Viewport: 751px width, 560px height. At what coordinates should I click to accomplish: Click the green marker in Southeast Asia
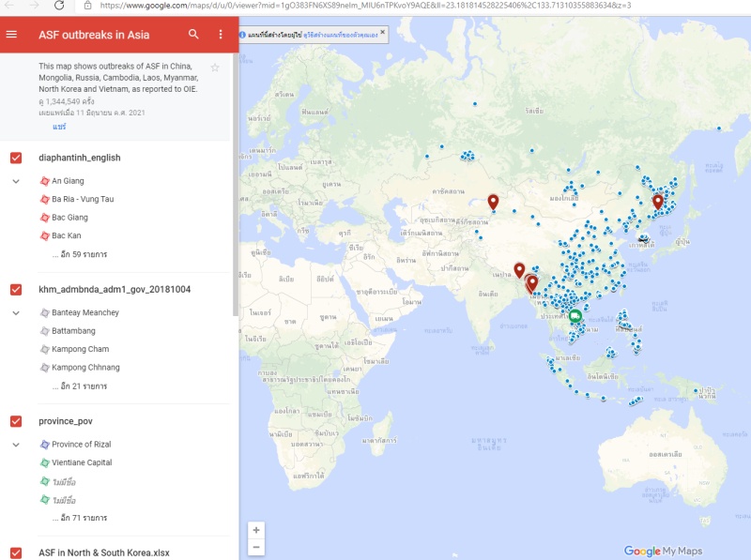tap(575, 317)
